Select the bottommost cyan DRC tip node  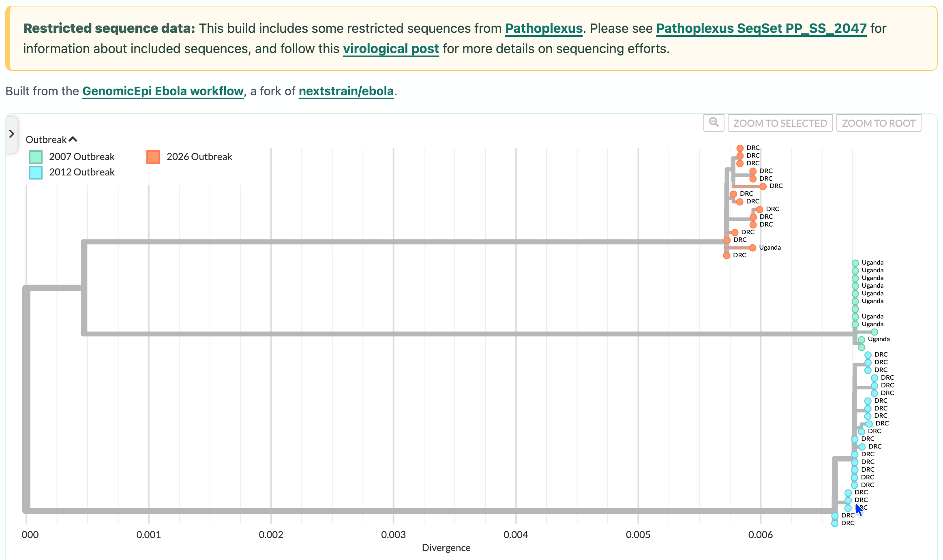coord(835,524)
